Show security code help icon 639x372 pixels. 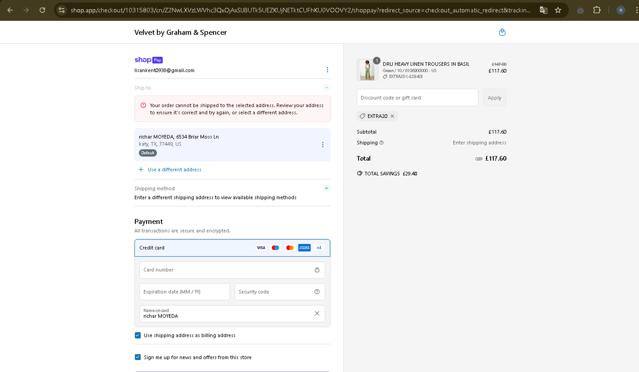click(317, 292)
